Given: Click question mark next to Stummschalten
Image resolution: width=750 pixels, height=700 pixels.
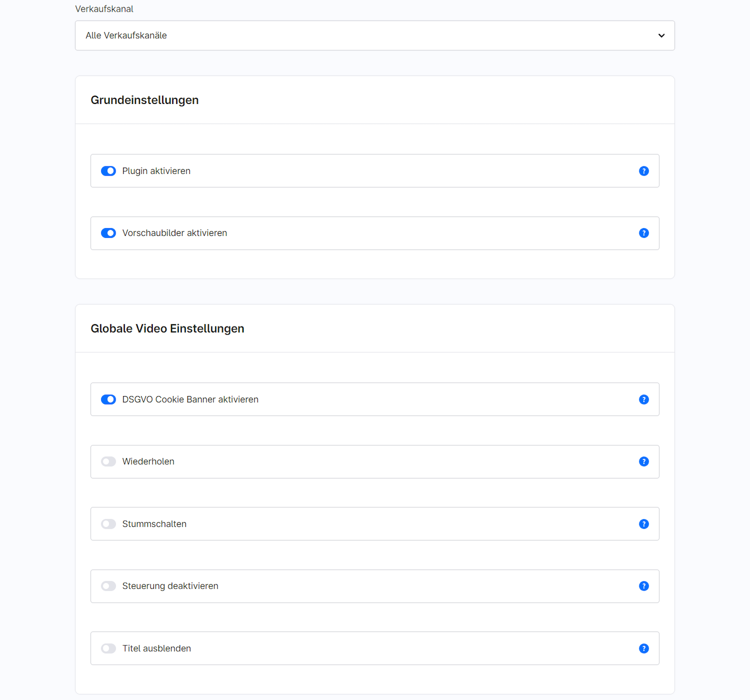Looking at the screenshot, I should pos(644,524).
